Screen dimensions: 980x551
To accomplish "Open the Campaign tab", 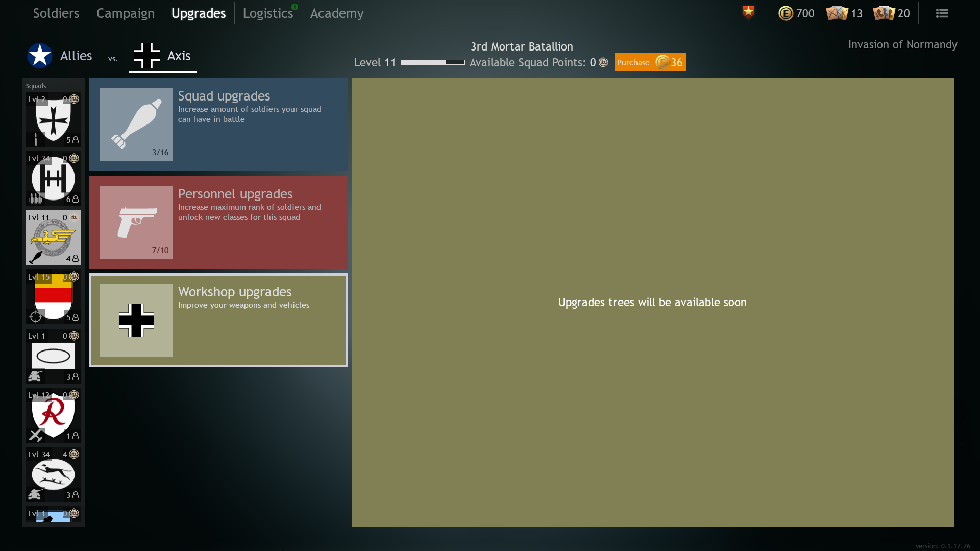I will (125, 13).
